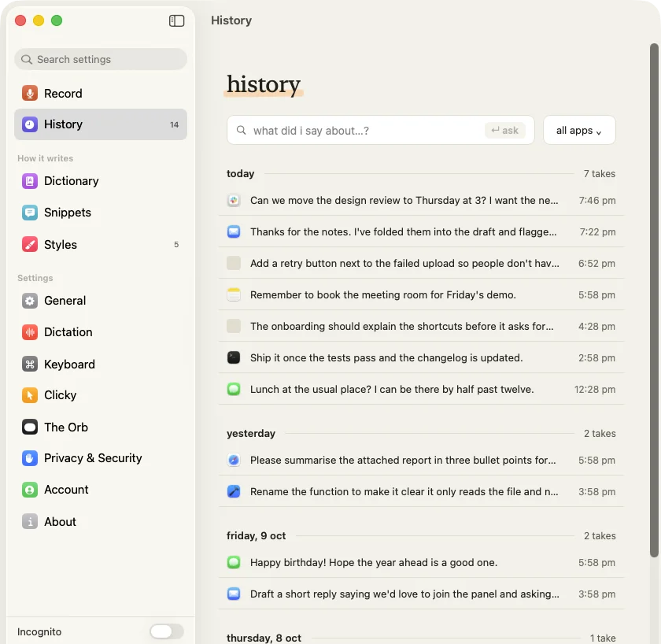Viewport: 661px width, 644px height.
Task: Open the 'Can we move the design review' take
Action: coord(421,200)
